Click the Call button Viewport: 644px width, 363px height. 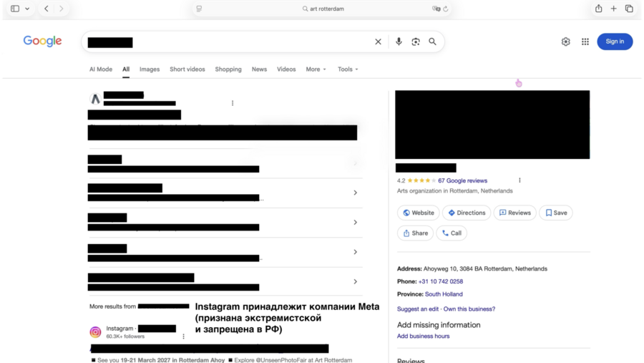[x=452, y=233]
